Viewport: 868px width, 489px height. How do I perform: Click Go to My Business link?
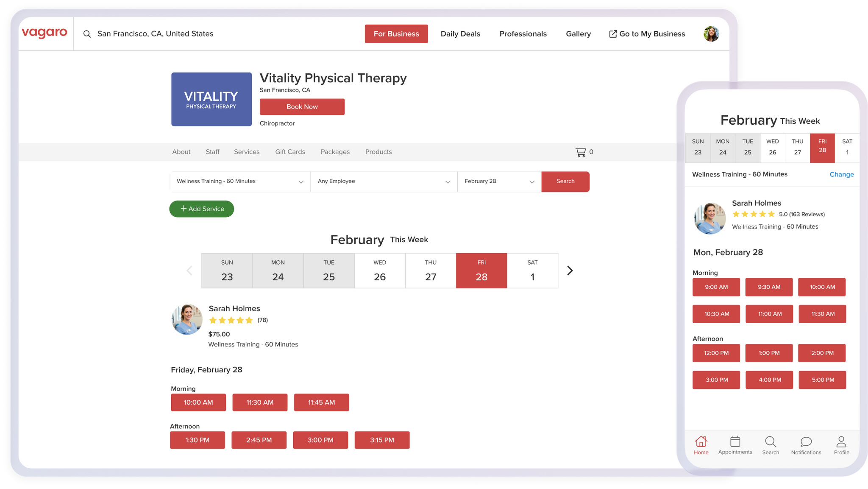click(x=647, y=34)
